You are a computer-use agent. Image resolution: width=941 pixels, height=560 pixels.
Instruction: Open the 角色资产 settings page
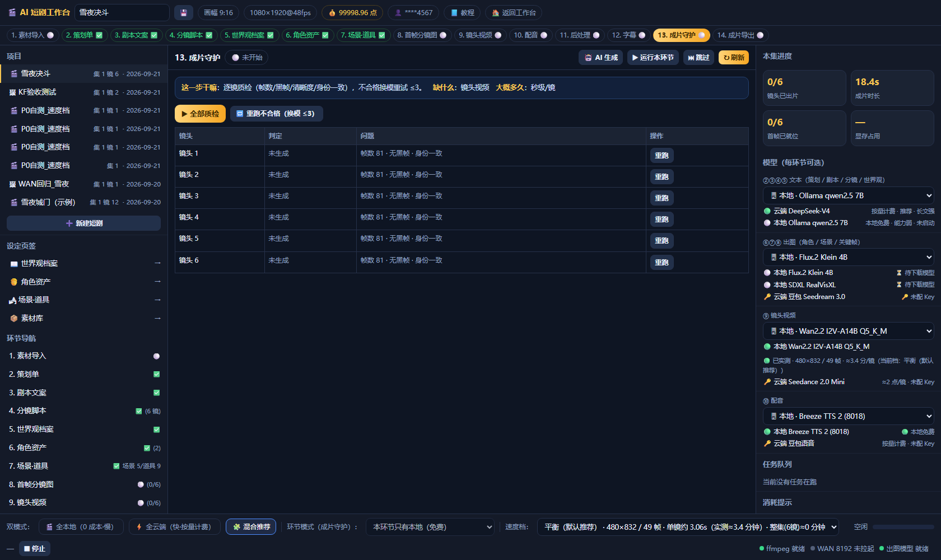click(x=84, y=282)
